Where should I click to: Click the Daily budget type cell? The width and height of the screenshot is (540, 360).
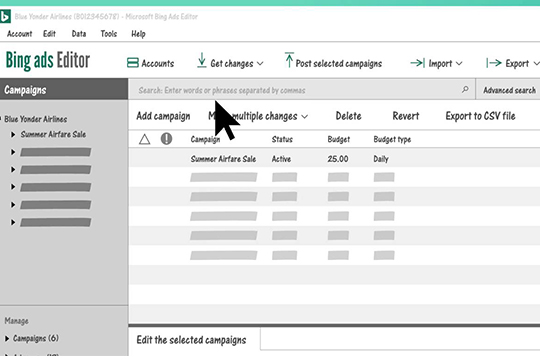coord(381,159)
